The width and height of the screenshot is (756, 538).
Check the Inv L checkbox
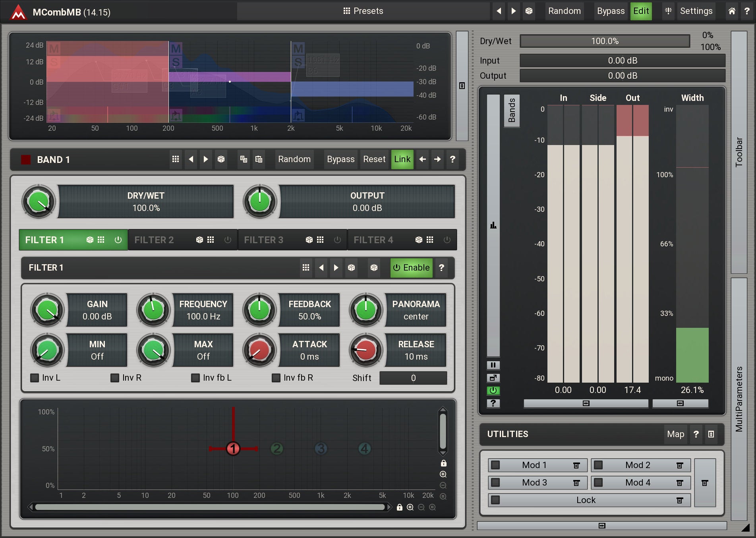click(x=35, y=378)
